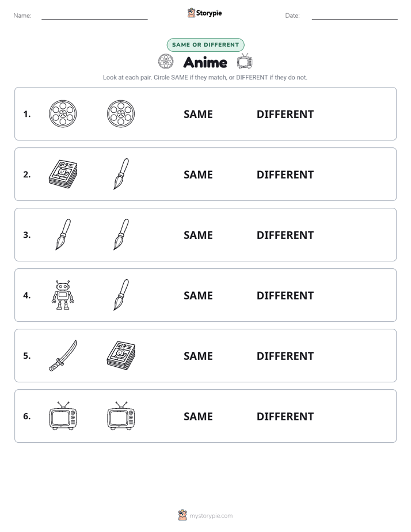Click the first film reel in row 1
This screenshot has width=411, height=532.
(x=63, y=113)
